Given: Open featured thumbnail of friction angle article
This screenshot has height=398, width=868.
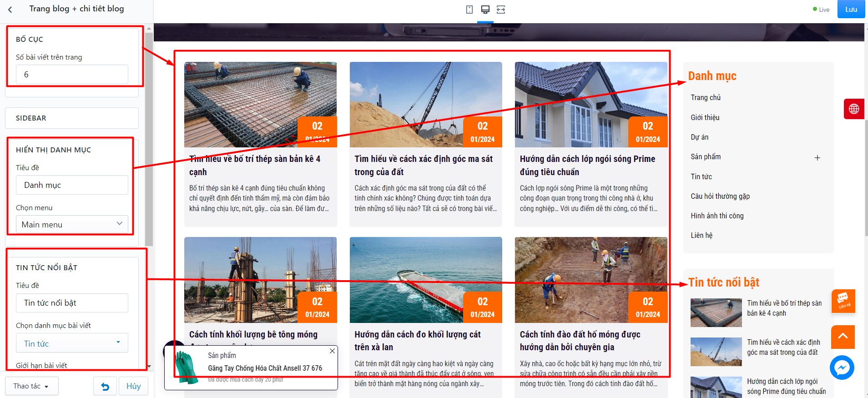Looking at the screenshot, I should coord(716,352).
